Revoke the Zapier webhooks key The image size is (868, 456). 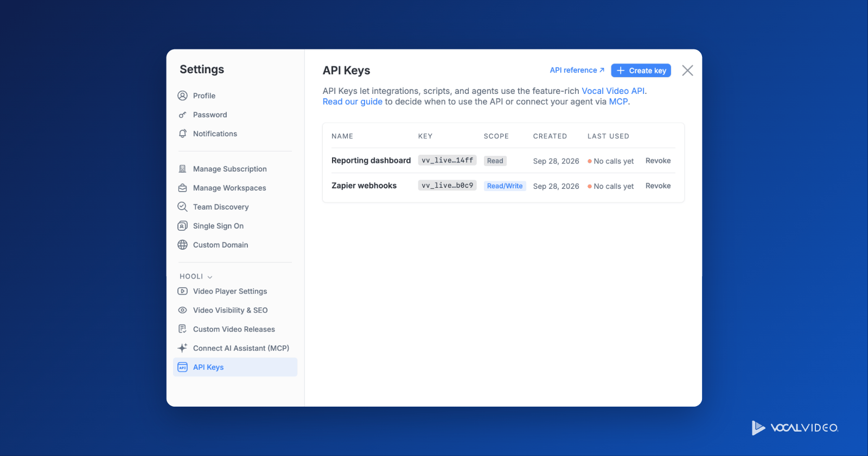coord(658,186)
